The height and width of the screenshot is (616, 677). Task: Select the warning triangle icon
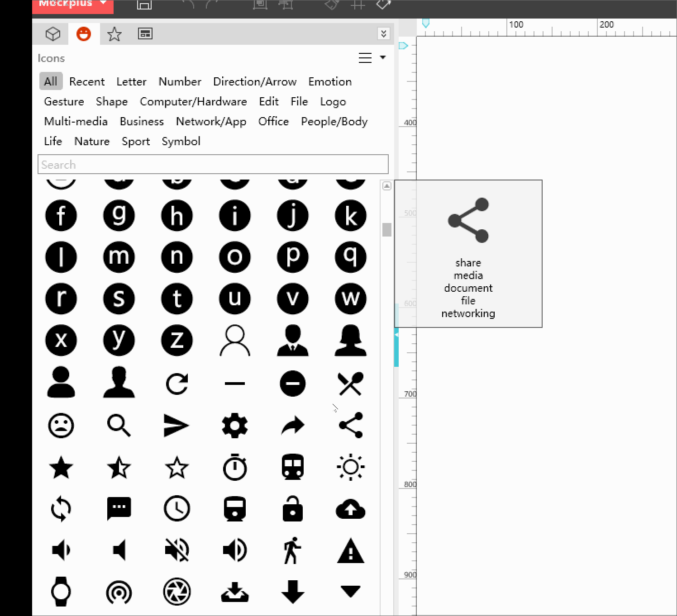[351, 550]
